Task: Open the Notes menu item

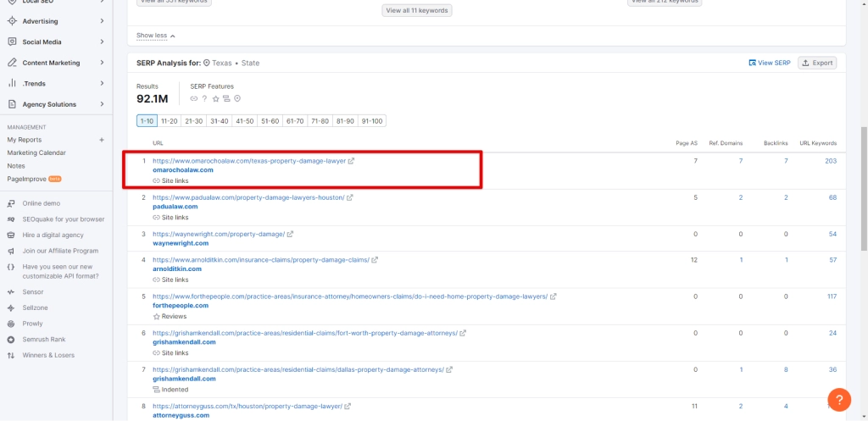Action: 16,166
